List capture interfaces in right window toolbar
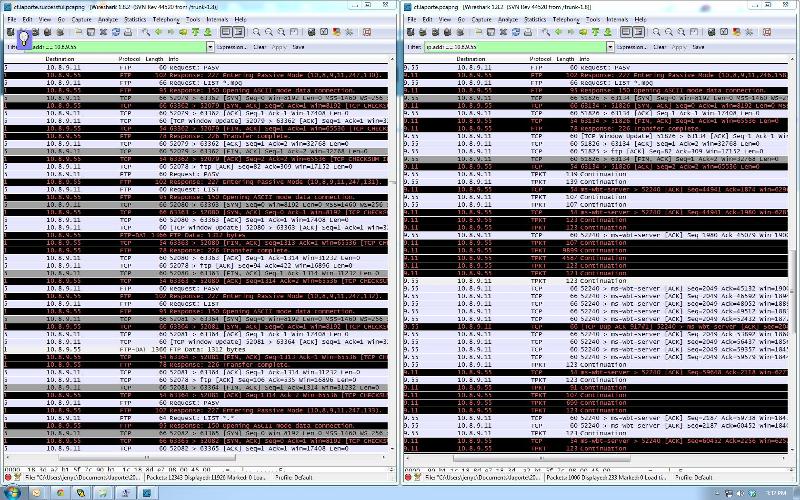Image resolution: width=800 pixels, height=500 pixels. coord(410,32)
